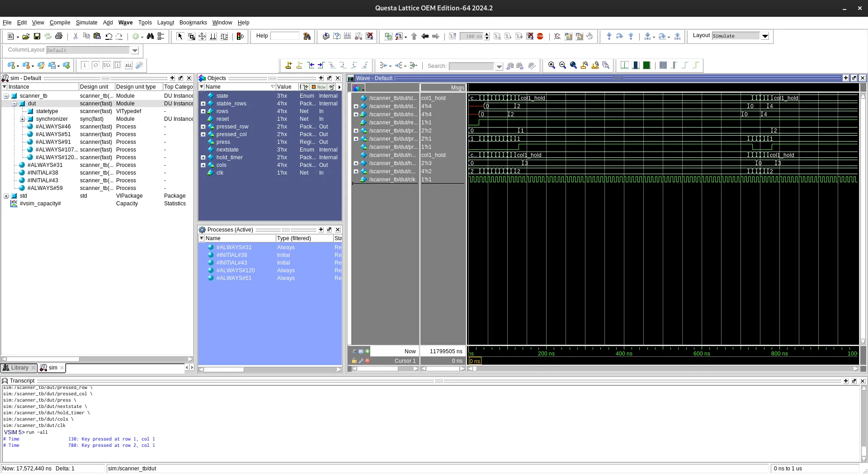Expand the synchronizer instance in the sim tree
The height and width of the screenshot is (474, 868).
(23, 119)
